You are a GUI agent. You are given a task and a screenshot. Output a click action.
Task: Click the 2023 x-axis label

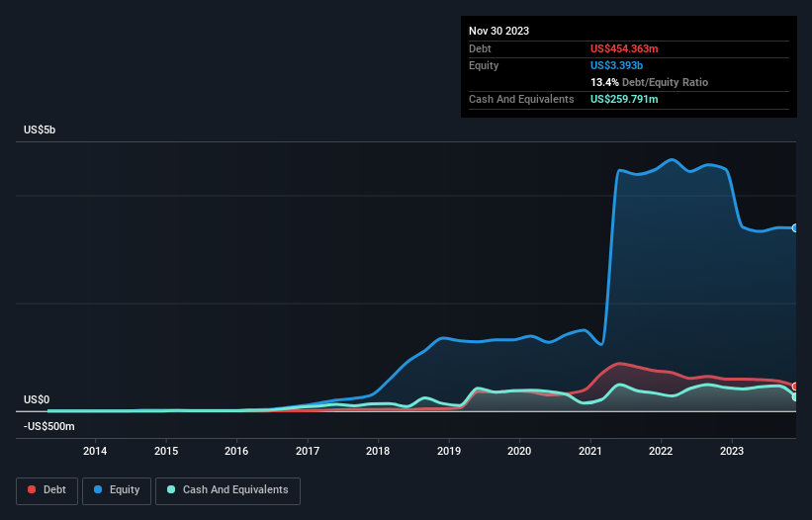tap(731, 451)
